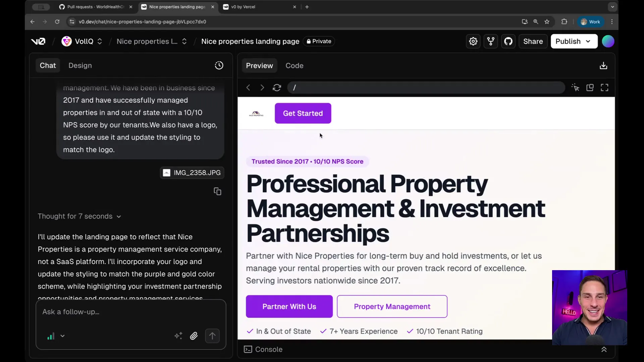
Task: Open the console terminal icon
Action: [248, 349]
